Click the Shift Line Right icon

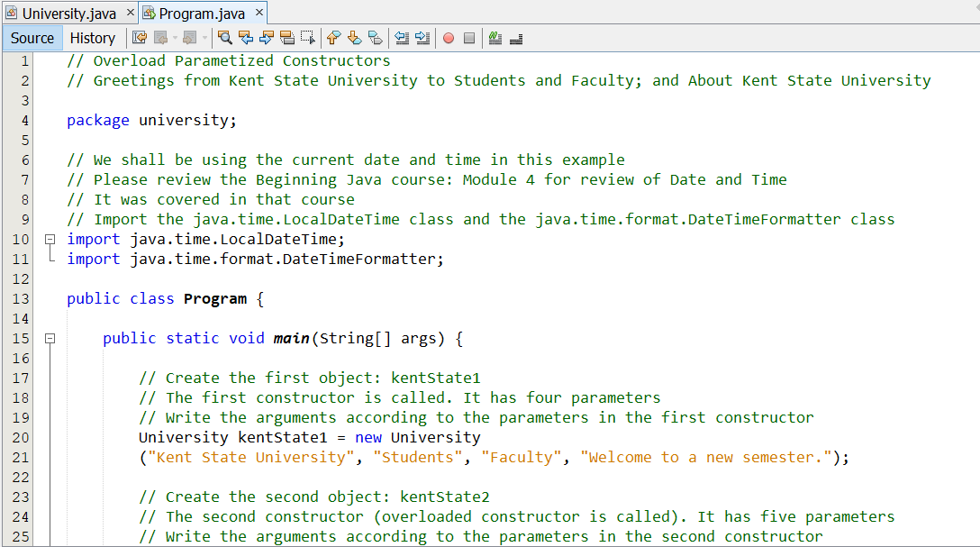pos(422,38)
